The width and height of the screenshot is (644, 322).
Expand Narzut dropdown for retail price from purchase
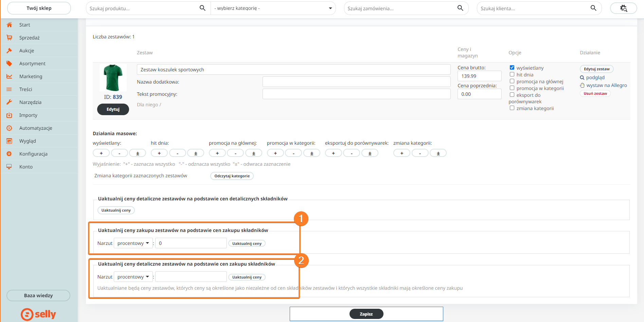(x=133, y=277)
